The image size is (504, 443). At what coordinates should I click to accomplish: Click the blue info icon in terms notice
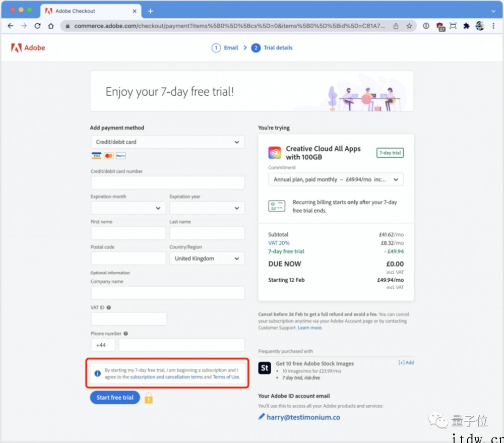point(97,373)
